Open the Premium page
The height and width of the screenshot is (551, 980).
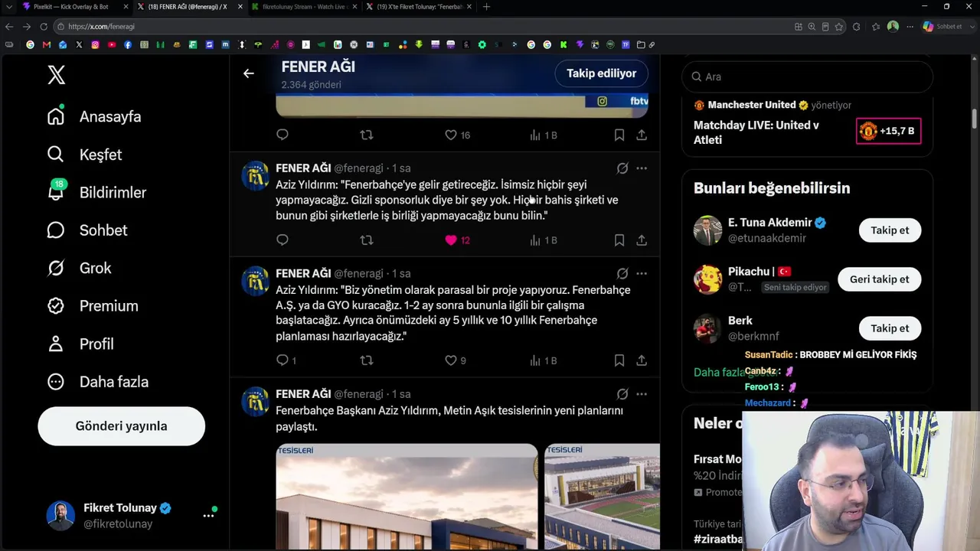[93, 306]
